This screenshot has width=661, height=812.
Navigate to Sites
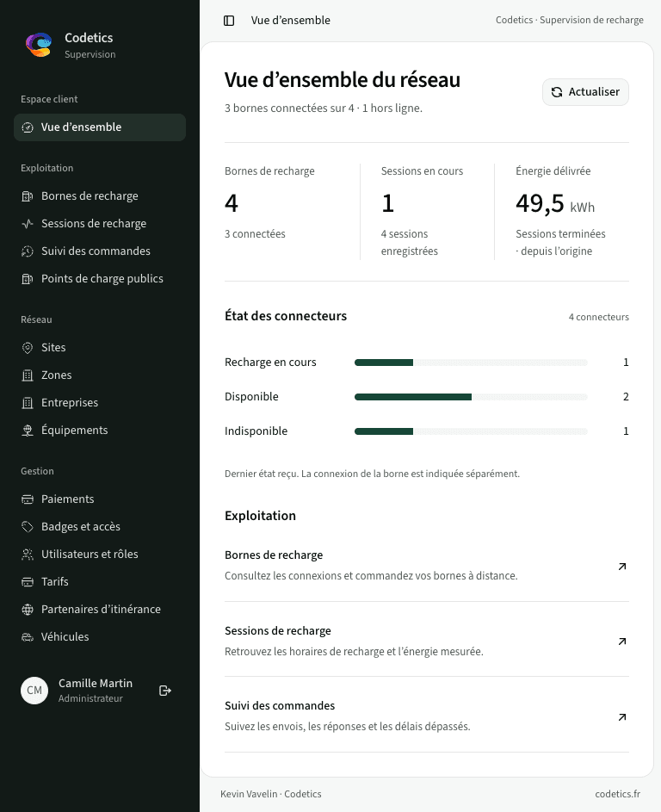point(100,348)
